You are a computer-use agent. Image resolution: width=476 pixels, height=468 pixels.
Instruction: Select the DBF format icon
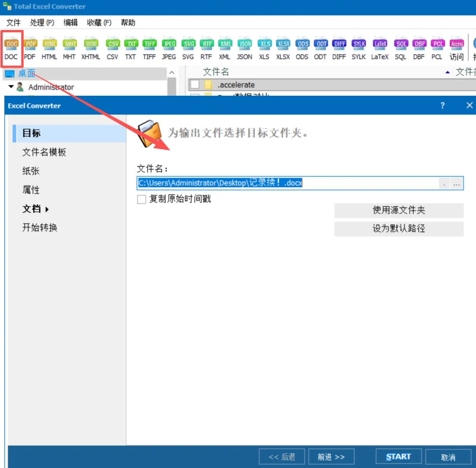coord(419,49)
